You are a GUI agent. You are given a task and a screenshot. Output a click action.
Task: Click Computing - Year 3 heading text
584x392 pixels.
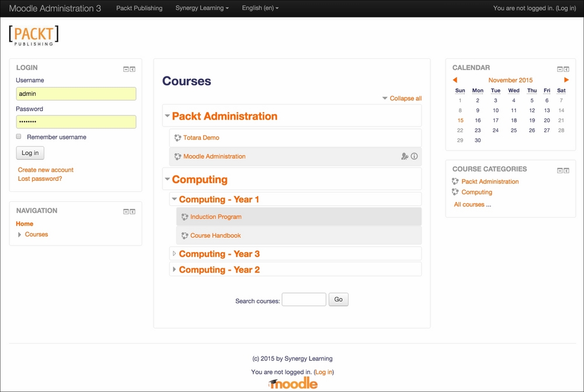(x=220, y=254)
